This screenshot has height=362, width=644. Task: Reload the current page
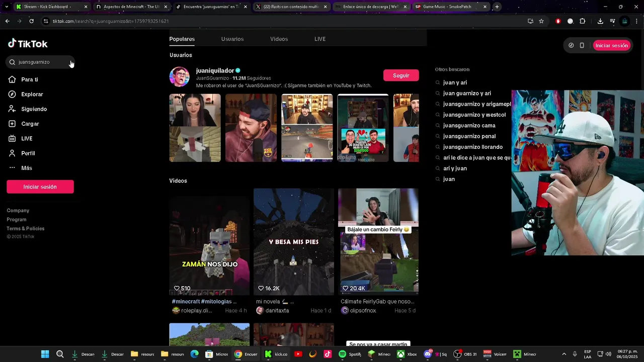tap(31, 21)
